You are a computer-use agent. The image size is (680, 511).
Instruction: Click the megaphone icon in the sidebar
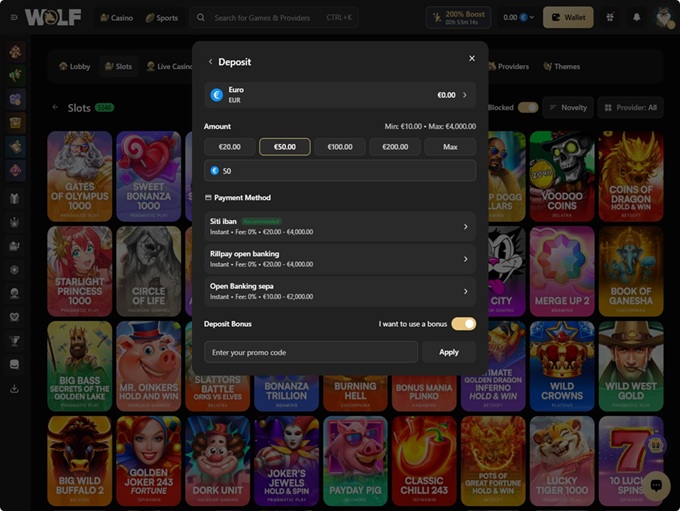point(15,75)
